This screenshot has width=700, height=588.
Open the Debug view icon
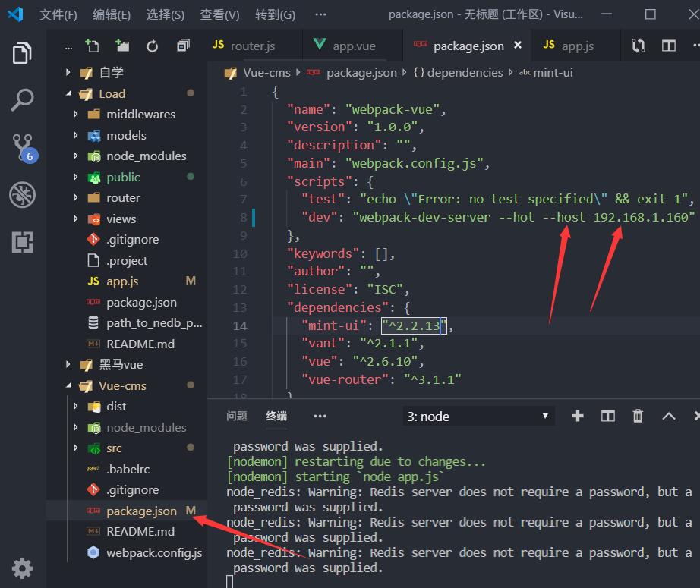coord(22,195)
